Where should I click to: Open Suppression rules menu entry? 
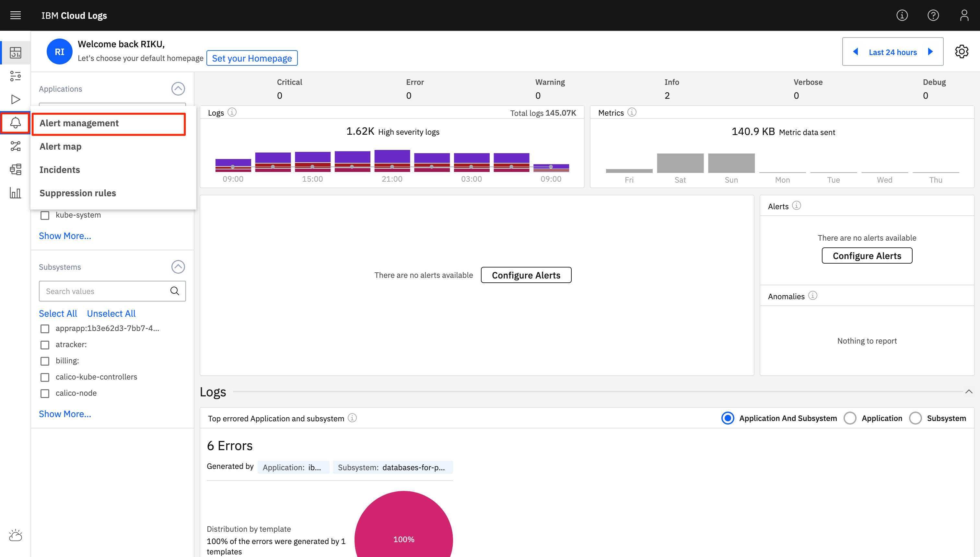(78, 193)
